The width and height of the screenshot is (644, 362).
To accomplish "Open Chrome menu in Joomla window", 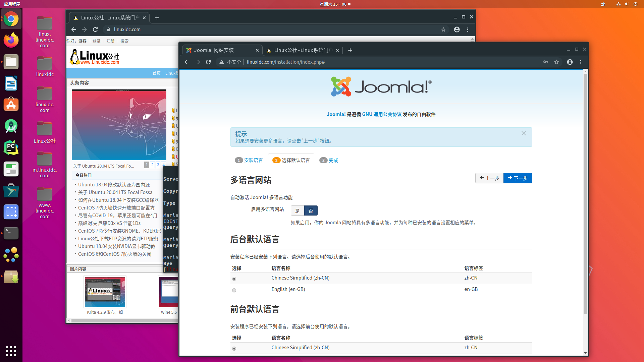I will coord(581,62).
